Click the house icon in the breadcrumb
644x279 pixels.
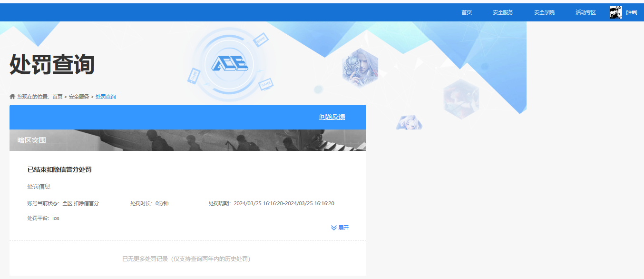[x=12, y=96]
